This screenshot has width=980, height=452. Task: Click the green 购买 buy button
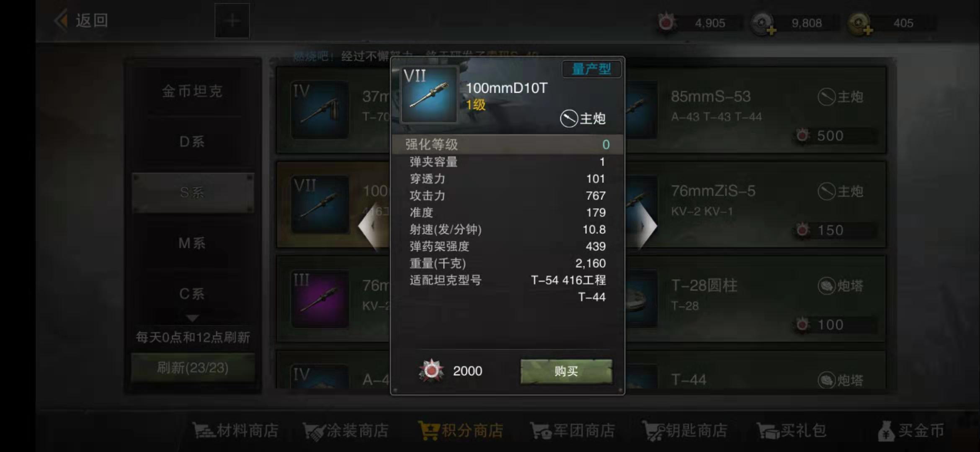click(x=566, y=371)
